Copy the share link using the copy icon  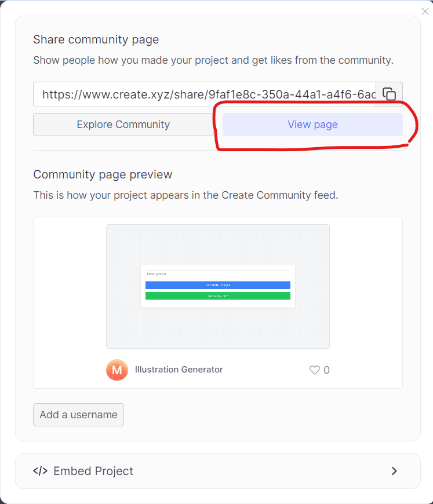pos(390,94)
